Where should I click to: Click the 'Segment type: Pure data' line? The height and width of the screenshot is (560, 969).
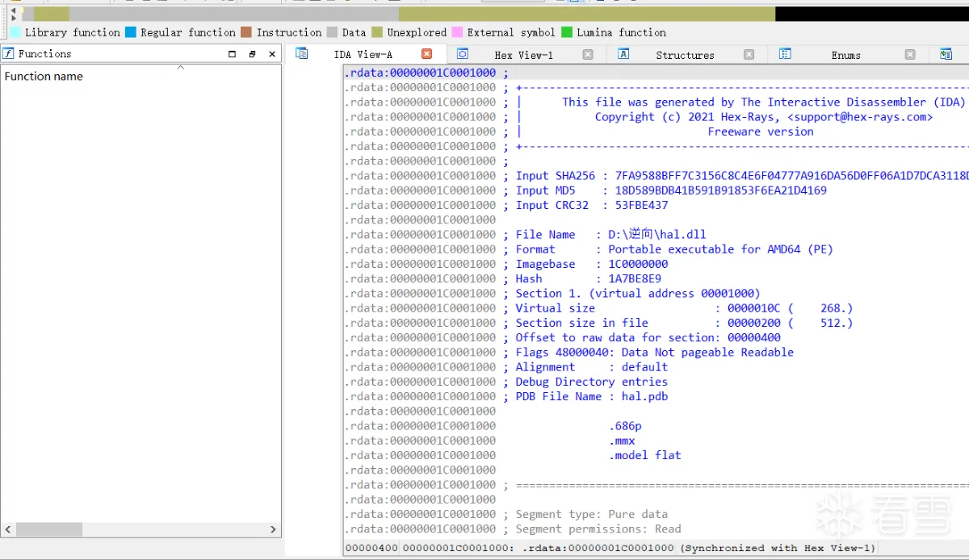click(592, 514)
